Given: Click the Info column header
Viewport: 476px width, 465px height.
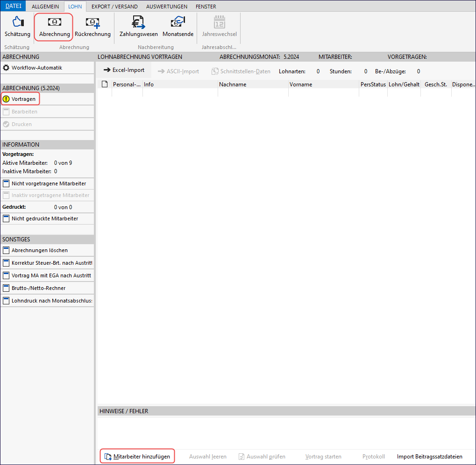Looking at the screenshot, I should coord(180,85).
